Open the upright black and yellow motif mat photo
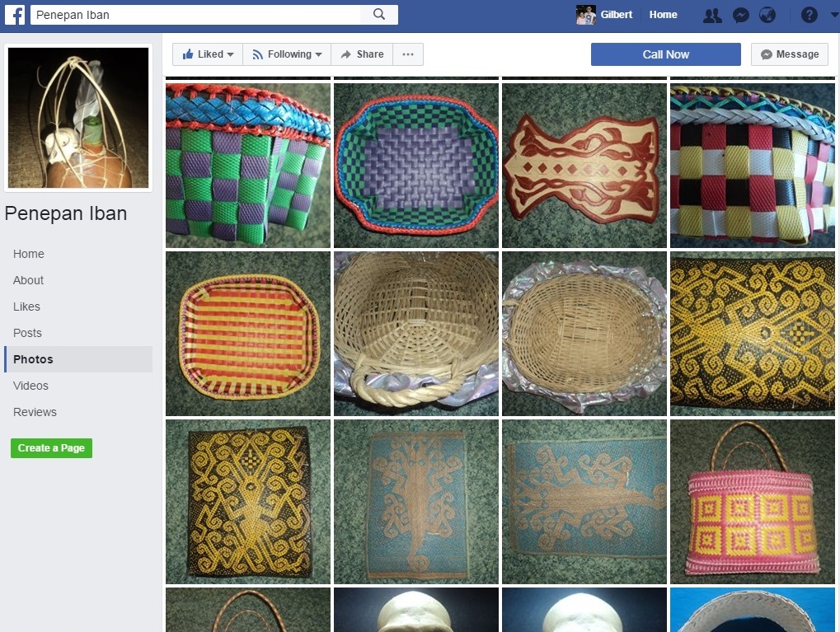 tap(248, 502)
